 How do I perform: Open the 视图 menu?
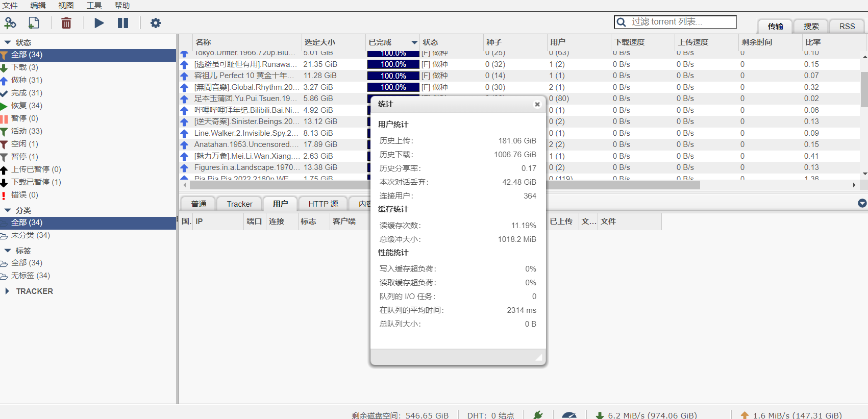click(x=66, y=5)
